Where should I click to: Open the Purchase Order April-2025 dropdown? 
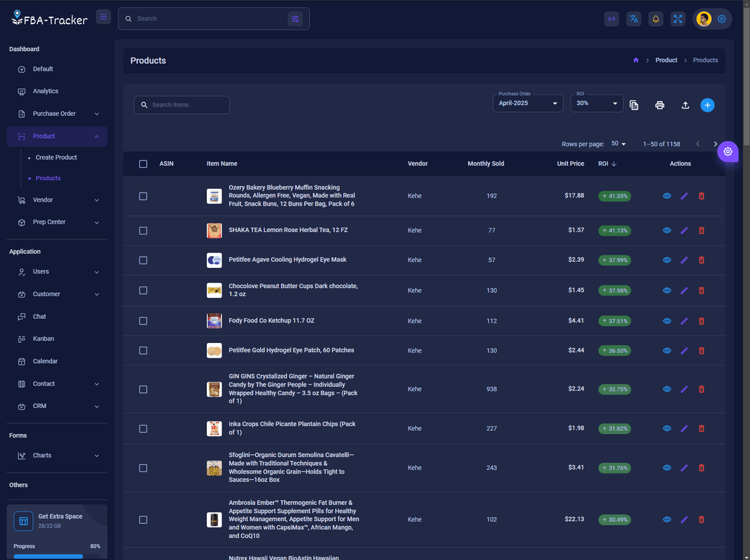pyautogui.click(x=528, y=103)
